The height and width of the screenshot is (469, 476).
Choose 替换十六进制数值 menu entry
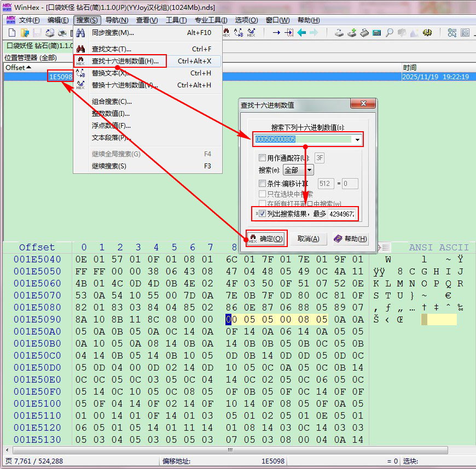pos(125,85)
